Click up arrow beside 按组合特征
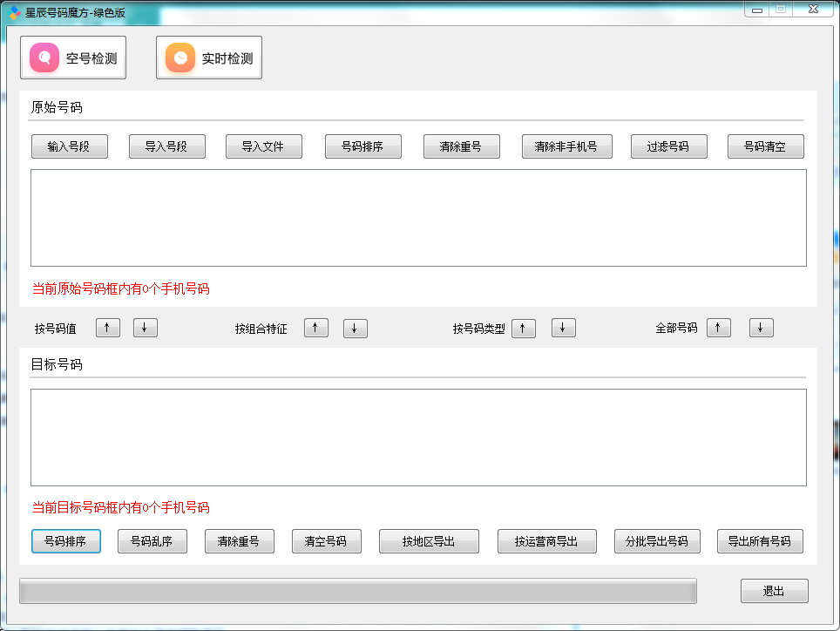 pyautogui.click(x=316, y=328)
